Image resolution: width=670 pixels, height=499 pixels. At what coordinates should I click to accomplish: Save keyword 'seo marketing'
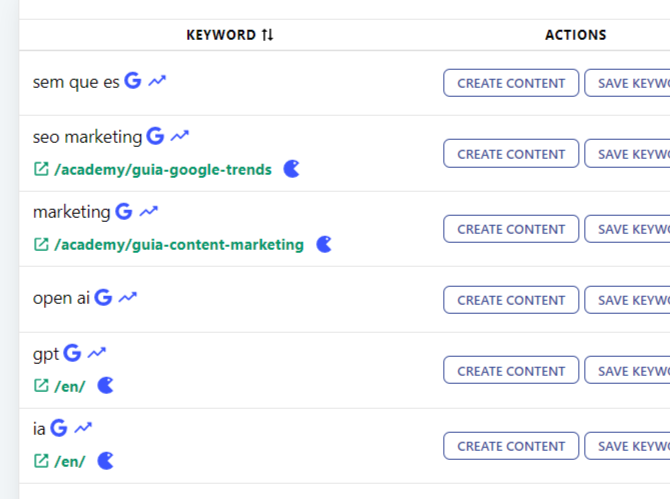coord(627,153)
